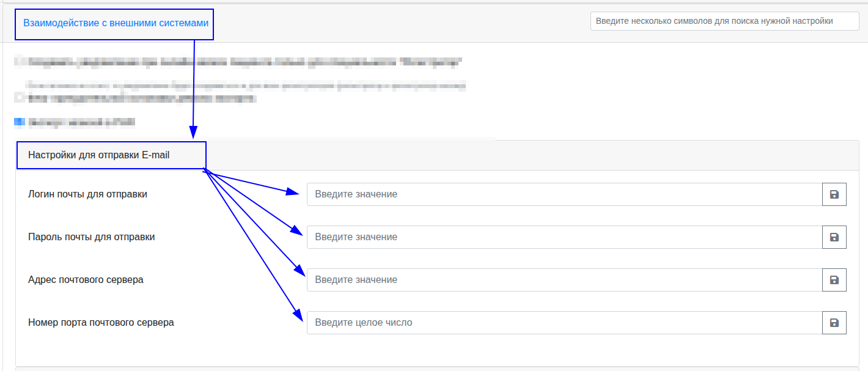
Task: Collapse the 'Настройки для отправки E-mail' panel header
Action: point(98,155)
